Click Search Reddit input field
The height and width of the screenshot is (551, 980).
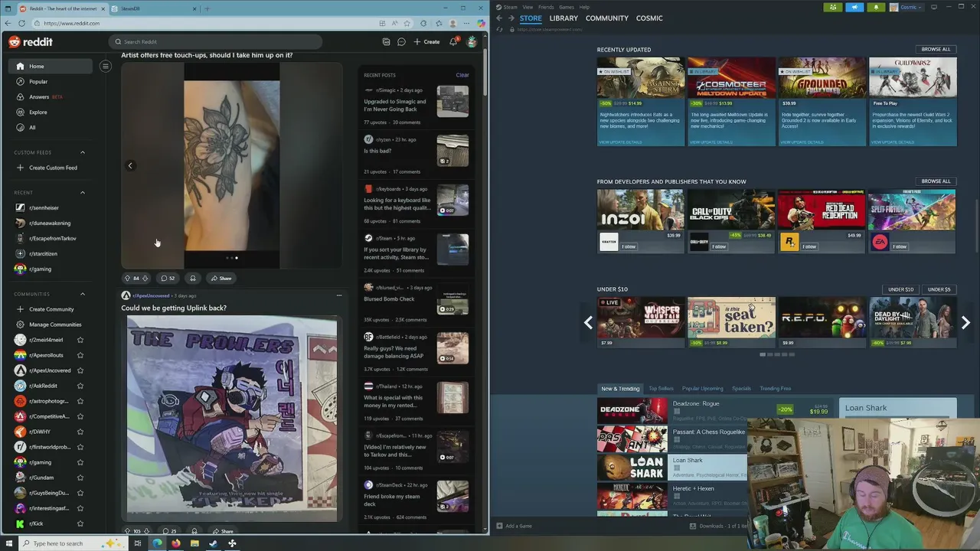coord(215,42)
